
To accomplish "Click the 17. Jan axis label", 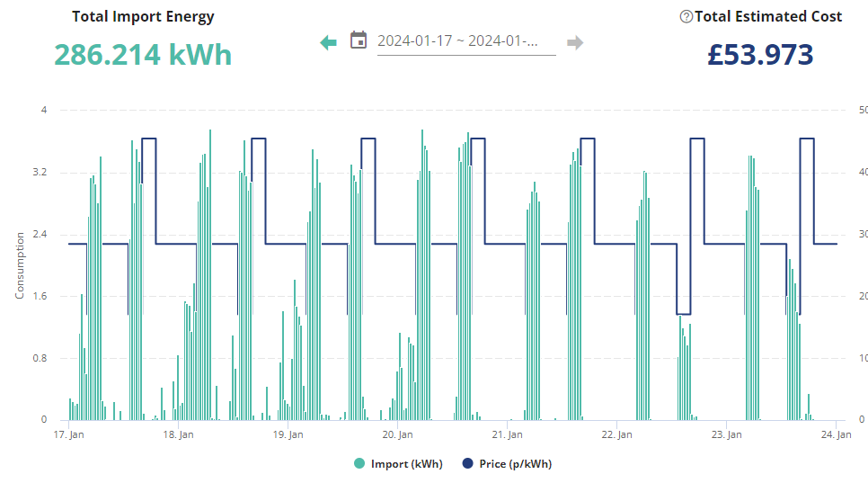I will pyautogui.click(x=68, y=434).
